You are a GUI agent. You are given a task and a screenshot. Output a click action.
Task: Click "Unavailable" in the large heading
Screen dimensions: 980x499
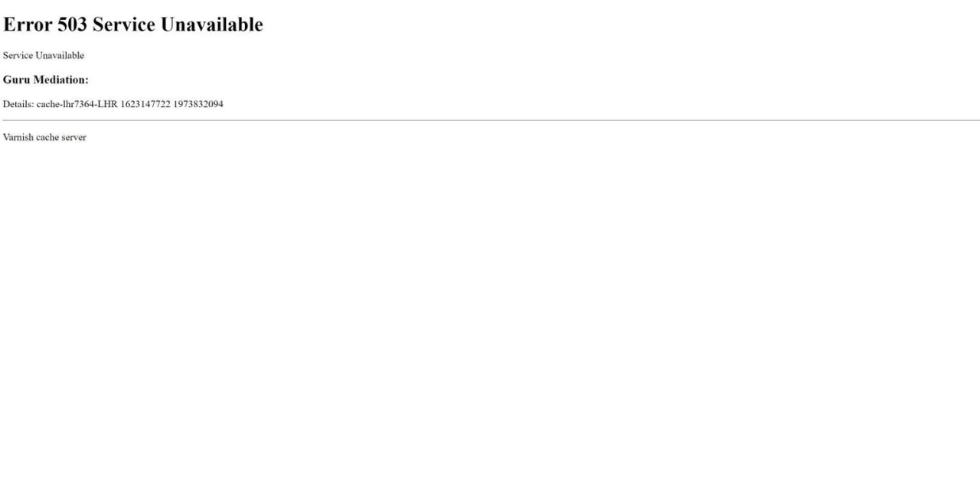click(x=211, y=24)
